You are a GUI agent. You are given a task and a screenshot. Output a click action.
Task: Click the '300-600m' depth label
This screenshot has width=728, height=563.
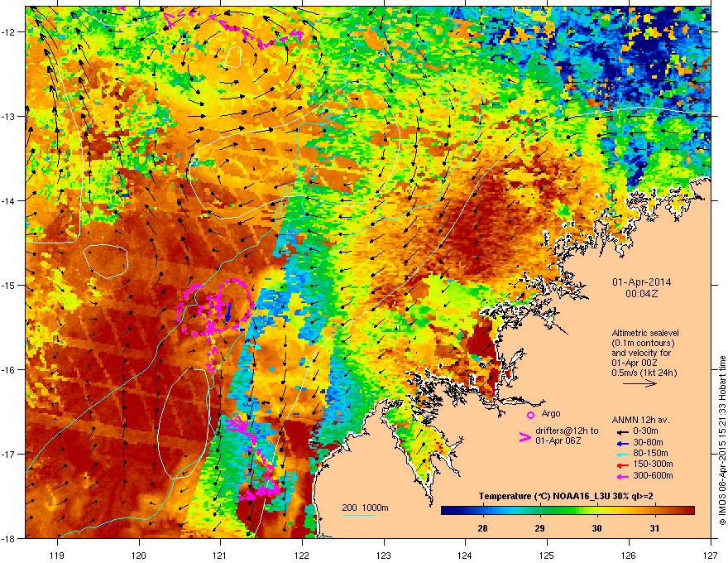coord(653,475)
